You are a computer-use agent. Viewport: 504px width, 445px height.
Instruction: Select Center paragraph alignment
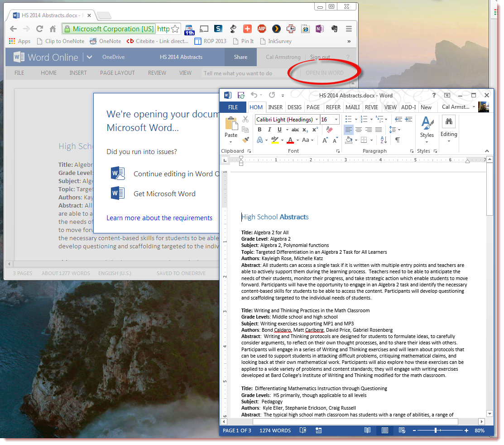pyautogui.click(x=358, y=130)
